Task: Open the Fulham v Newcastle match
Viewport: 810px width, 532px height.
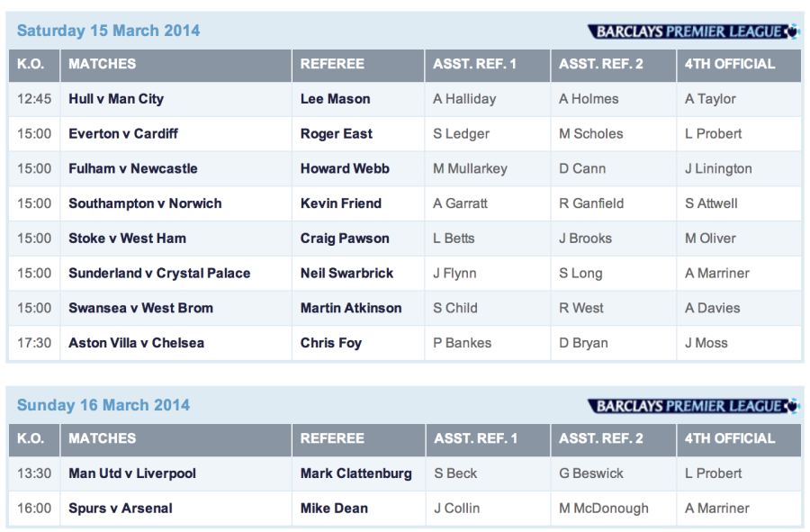Action: coord(133,168)
